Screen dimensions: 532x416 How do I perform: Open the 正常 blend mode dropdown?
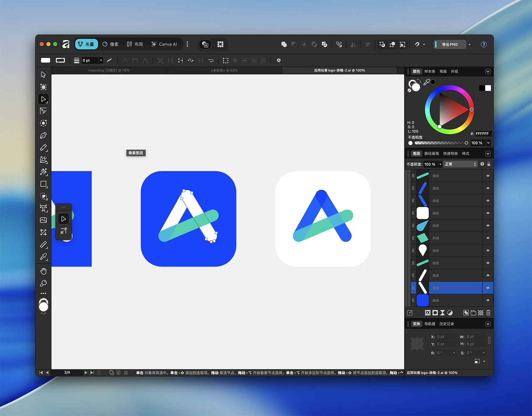(460, 164)
